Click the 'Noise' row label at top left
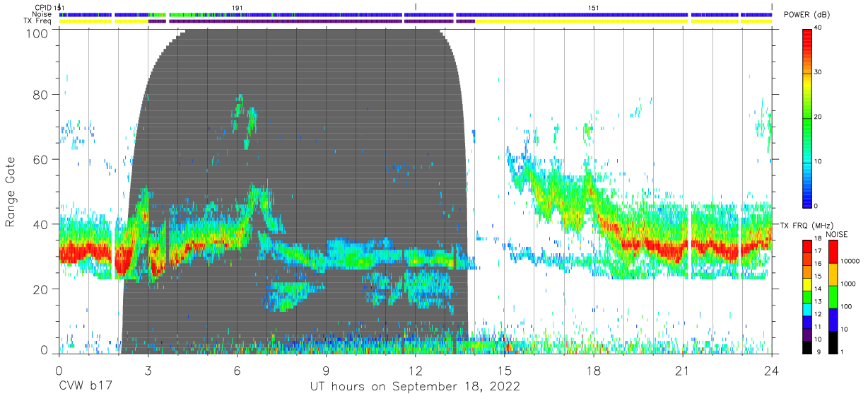 [x=41, y=14]
